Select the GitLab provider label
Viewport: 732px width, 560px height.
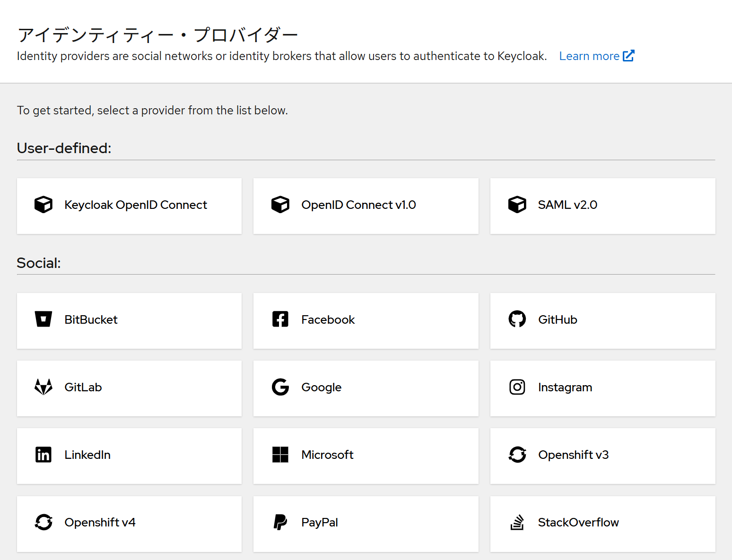point(83,387)
